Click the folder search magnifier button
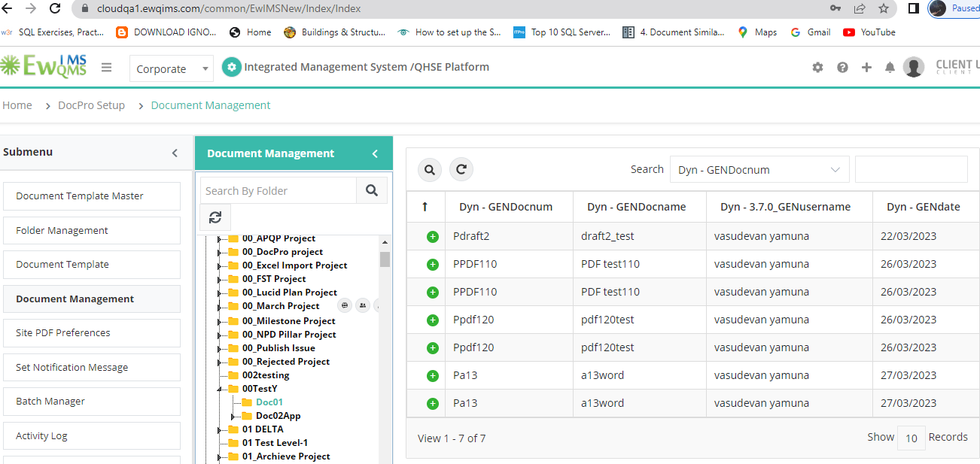This screenshot has height=464, width=980. pyautogui.click(x=372, y=190)
